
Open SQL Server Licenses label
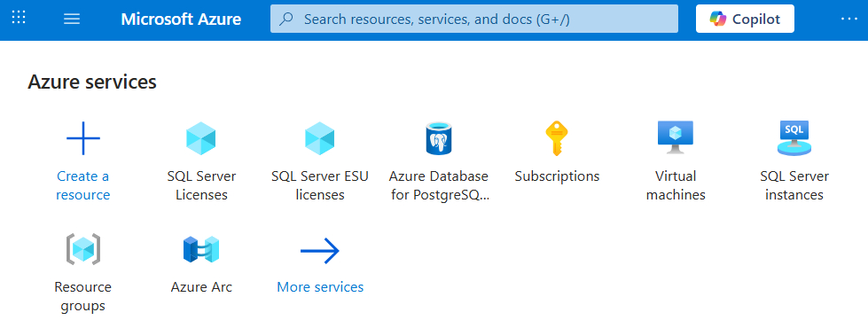[201, 185]
